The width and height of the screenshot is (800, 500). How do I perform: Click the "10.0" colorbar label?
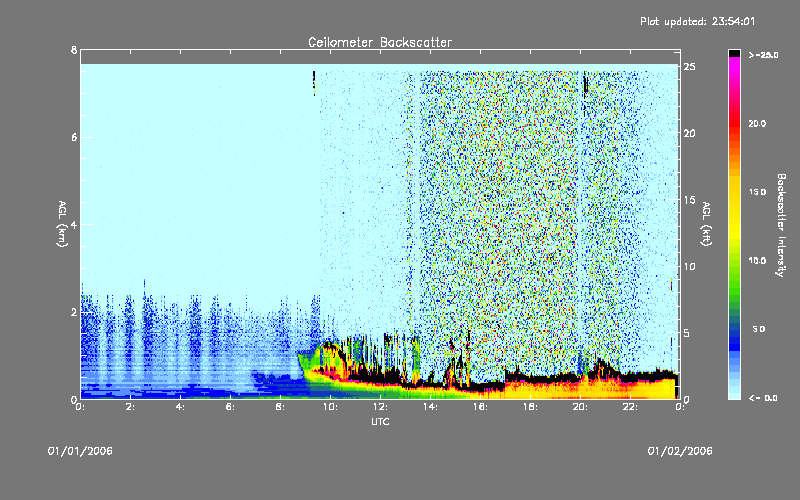pyautogui.click(x=757, y=261)
